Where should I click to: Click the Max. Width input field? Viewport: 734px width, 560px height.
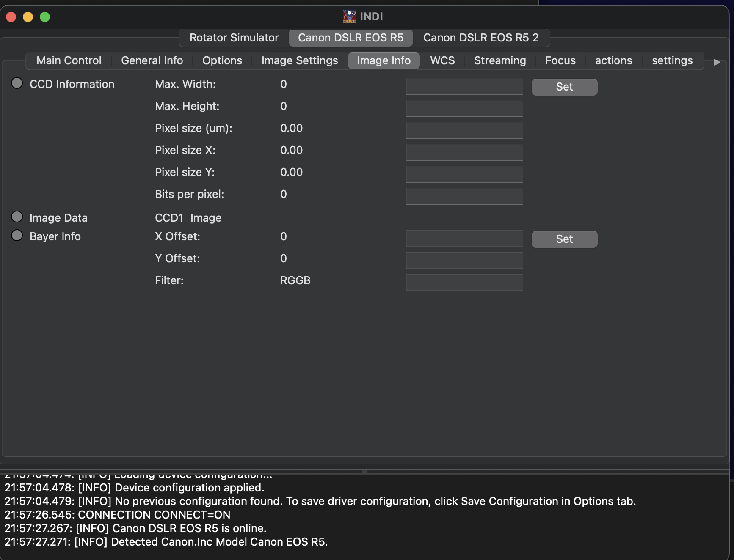pyautogui.click(x=464, y=86)
